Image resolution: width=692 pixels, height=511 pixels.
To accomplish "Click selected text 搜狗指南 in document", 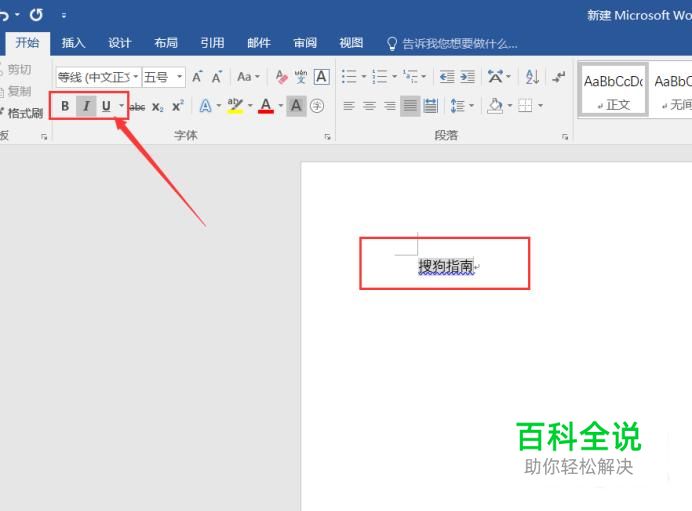I will point(446,266).
